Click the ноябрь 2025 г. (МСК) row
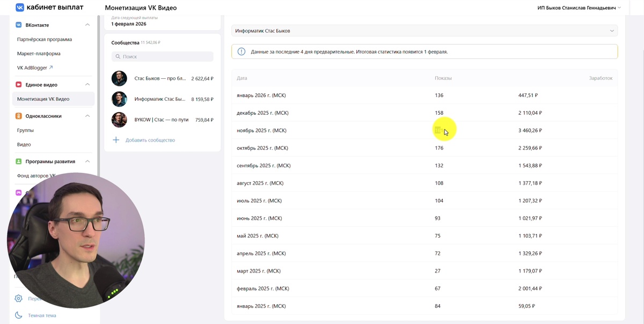644x324 pixels. coord(425,130)
